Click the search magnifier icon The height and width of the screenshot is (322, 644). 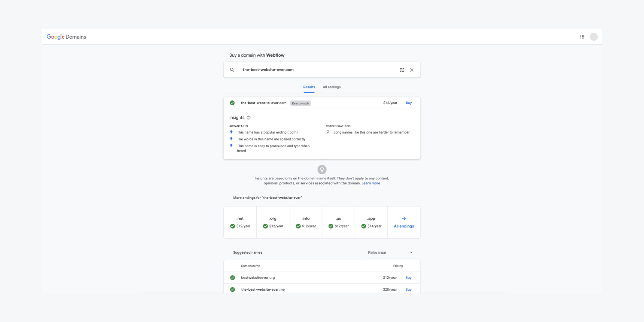click(x=232, y=70)
